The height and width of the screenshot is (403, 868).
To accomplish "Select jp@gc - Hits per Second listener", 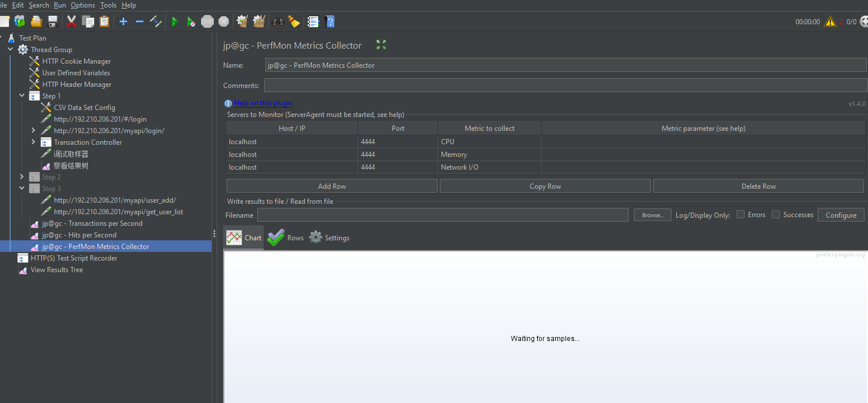I will (x=79, y=235).
